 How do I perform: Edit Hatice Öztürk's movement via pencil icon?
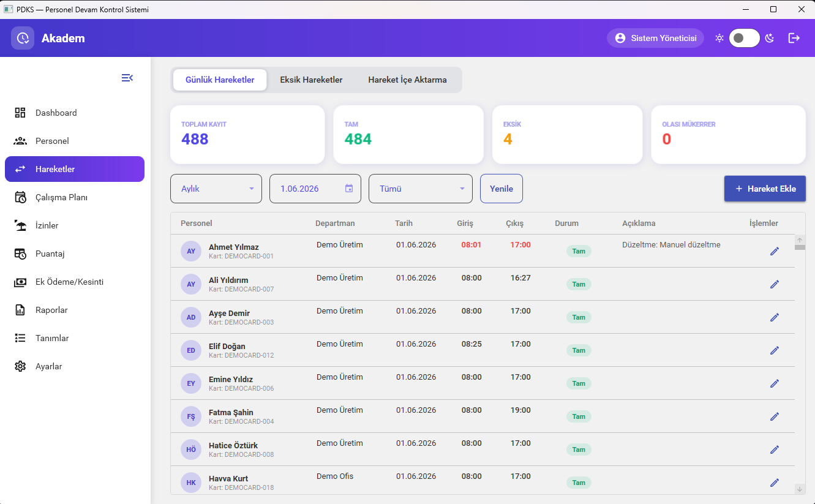point(775,449)
